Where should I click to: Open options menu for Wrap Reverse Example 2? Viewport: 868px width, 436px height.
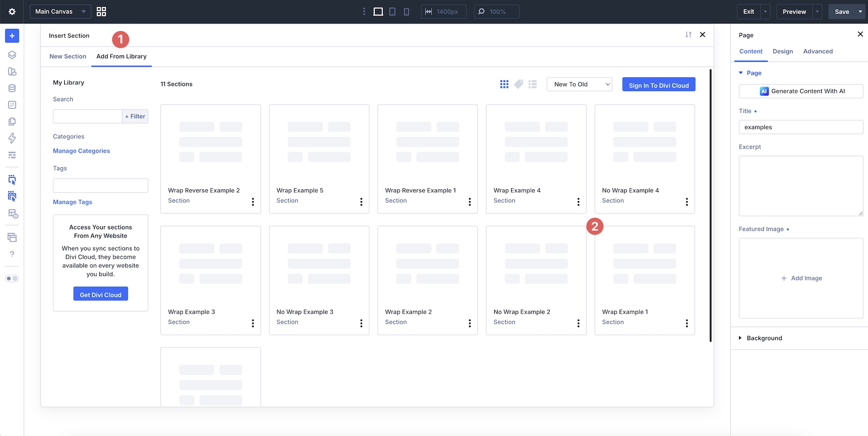(x=253, y=202)
